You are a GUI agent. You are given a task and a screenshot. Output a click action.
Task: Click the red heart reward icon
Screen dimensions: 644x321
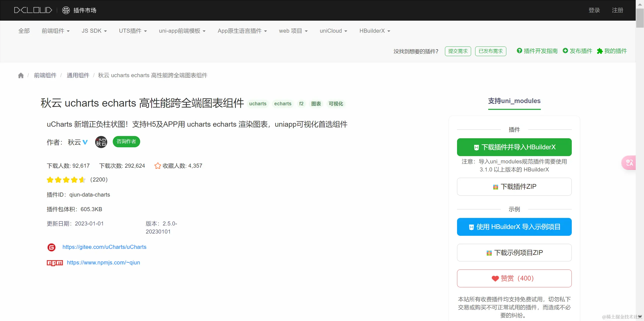point(495,279)
